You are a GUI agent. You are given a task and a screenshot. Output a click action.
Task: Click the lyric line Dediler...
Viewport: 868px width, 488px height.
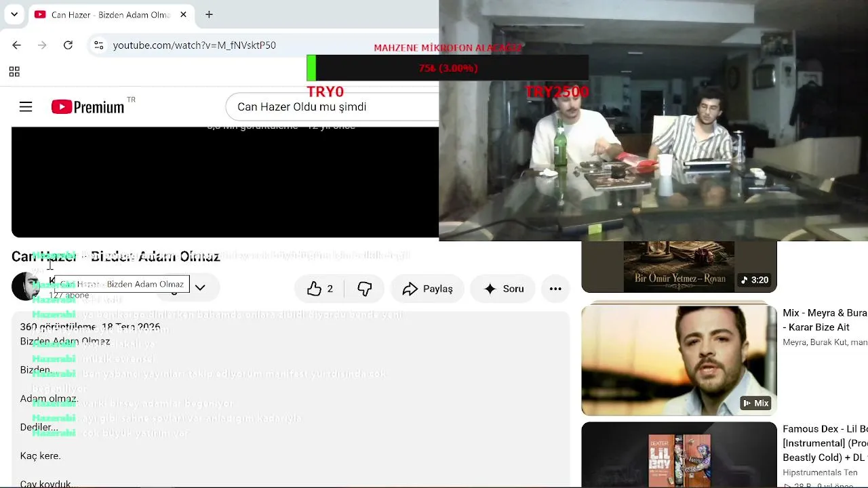point(39,427)
